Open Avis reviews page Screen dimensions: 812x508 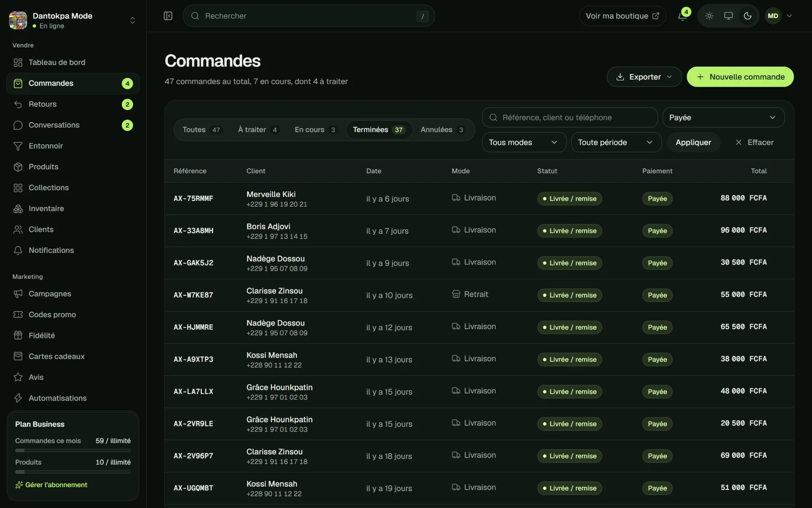[x=73, y=377]
